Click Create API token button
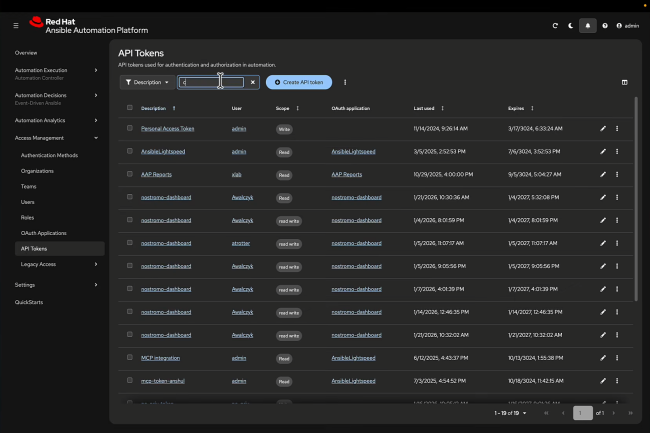 (299, 82)
